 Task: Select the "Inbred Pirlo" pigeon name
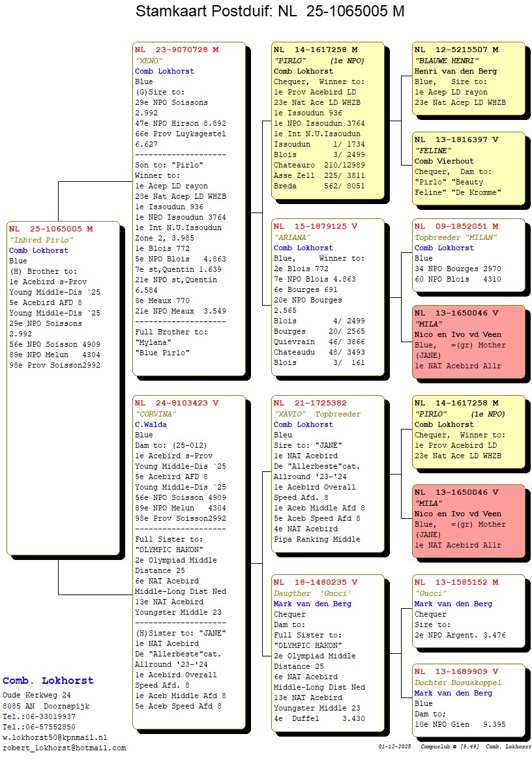tap(41, 240)
